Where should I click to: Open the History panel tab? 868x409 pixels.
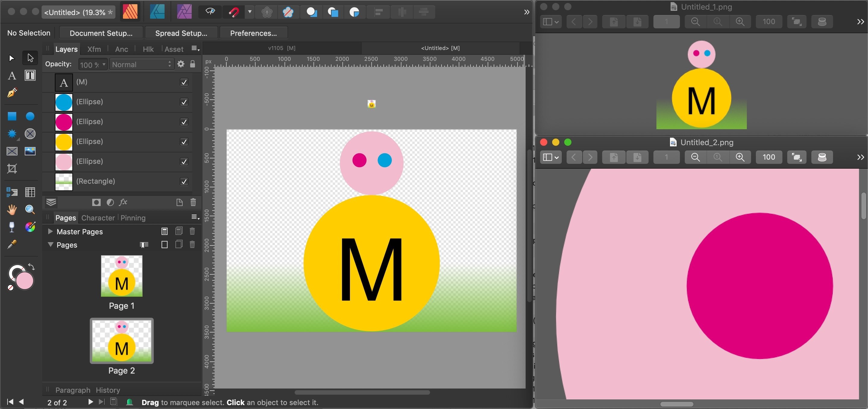[108, 390]
